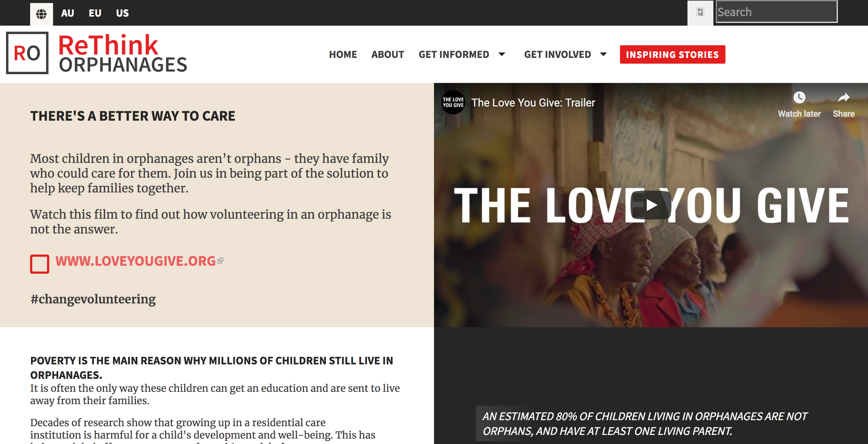
Task: Switch to the AU region site
Action: (68, 13)
